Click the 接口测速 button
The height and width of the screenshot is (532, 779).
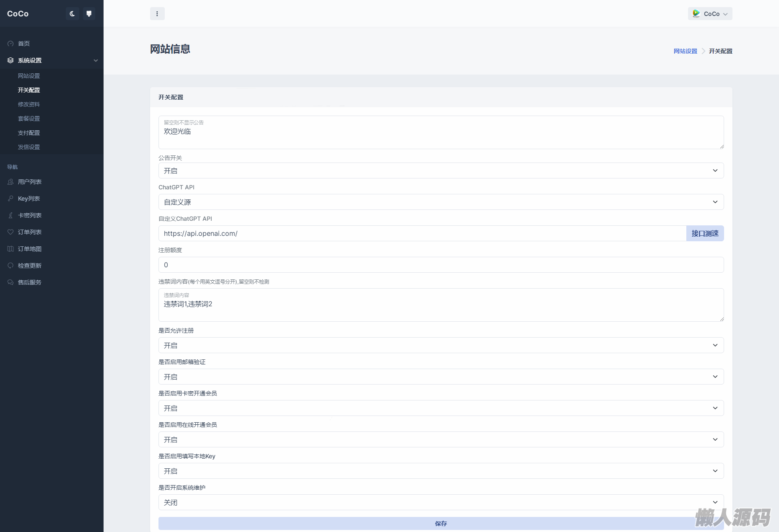coord(705,233)
